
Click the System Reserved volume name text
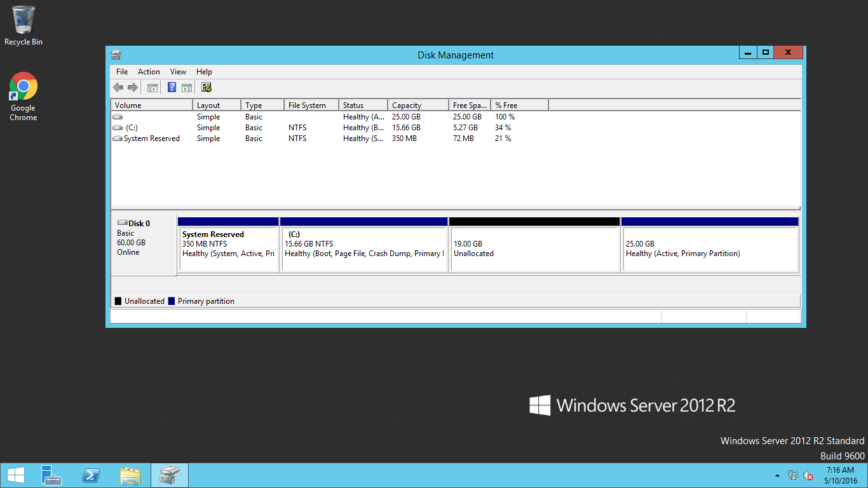(152, 139)
